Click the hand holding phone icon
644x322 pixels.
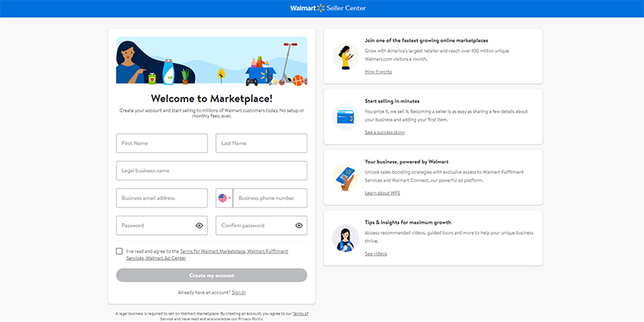tap(345, 177)
